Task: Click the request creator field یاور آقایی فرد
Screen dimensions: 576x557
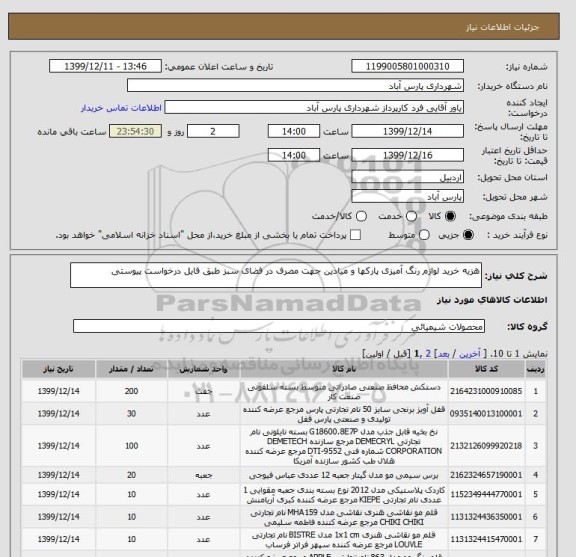Action: [314, 108]
